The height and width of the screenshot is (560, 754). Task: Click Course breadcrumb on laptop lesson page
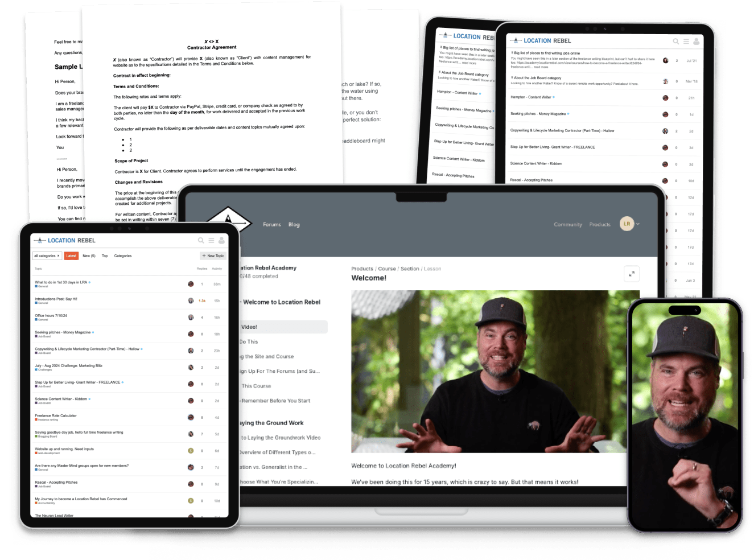click(387, 269)
